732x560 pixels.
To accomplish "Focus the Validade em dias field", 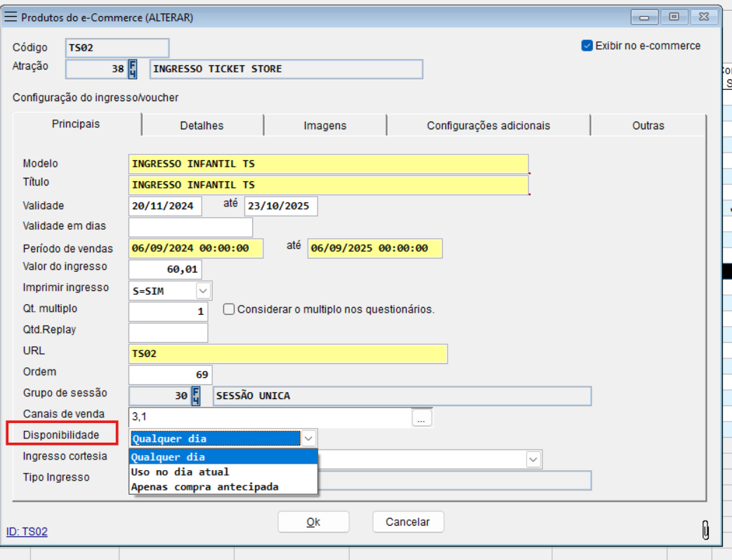I will tap(190, 227).
